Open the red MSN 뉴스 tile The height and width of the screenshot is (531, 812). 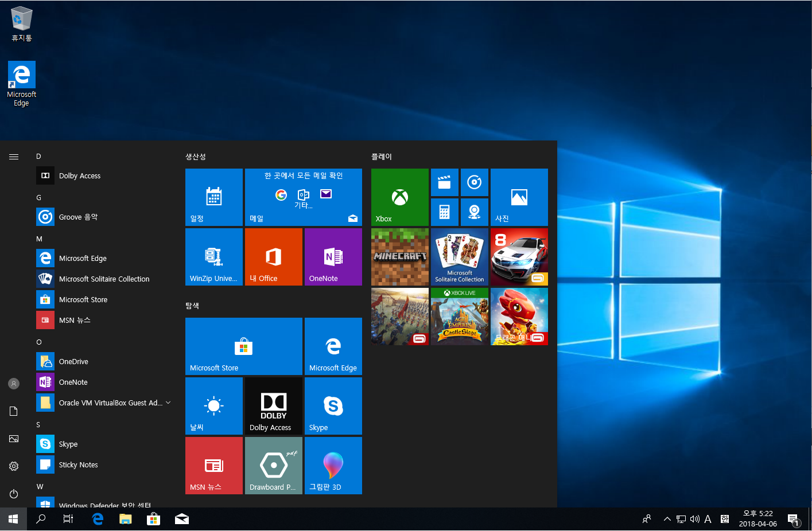[x=214, y=466]
